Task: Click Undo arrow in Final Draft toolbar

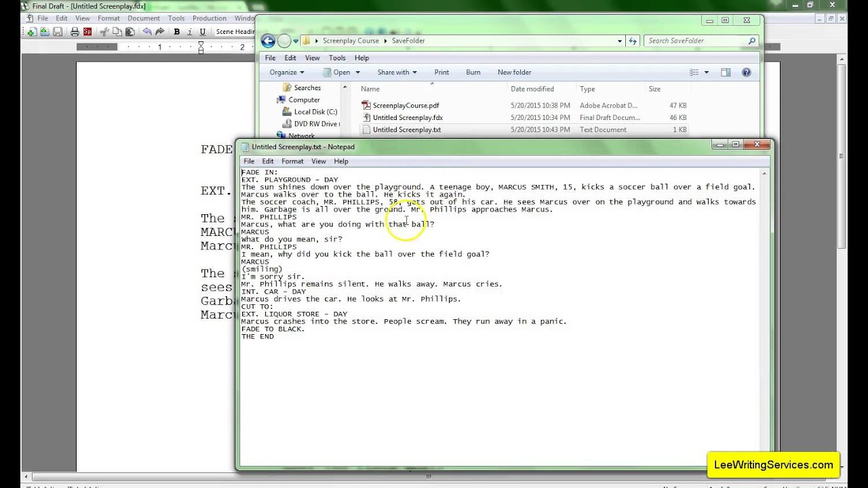Action: [x=147, y=32]
